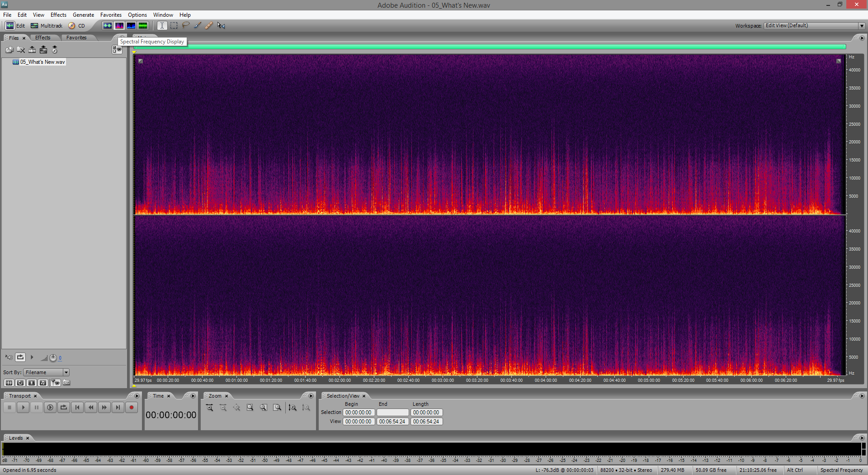Click the Fast Forward transport button
This screenshot has height=475, width=868.
[x=104, y=408]
